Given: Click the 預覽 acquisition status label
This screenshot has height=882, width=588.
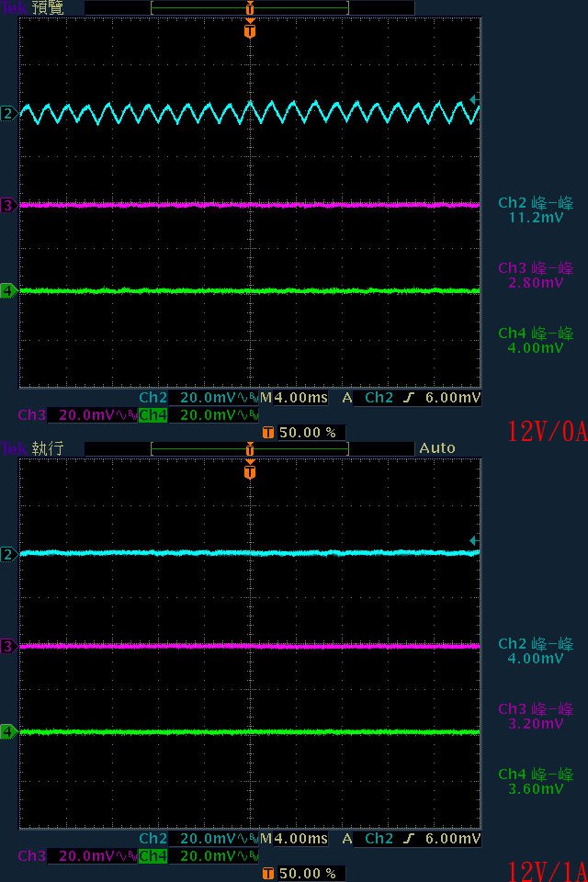Looking at the screenshot, I should click(x=47, y=7).
